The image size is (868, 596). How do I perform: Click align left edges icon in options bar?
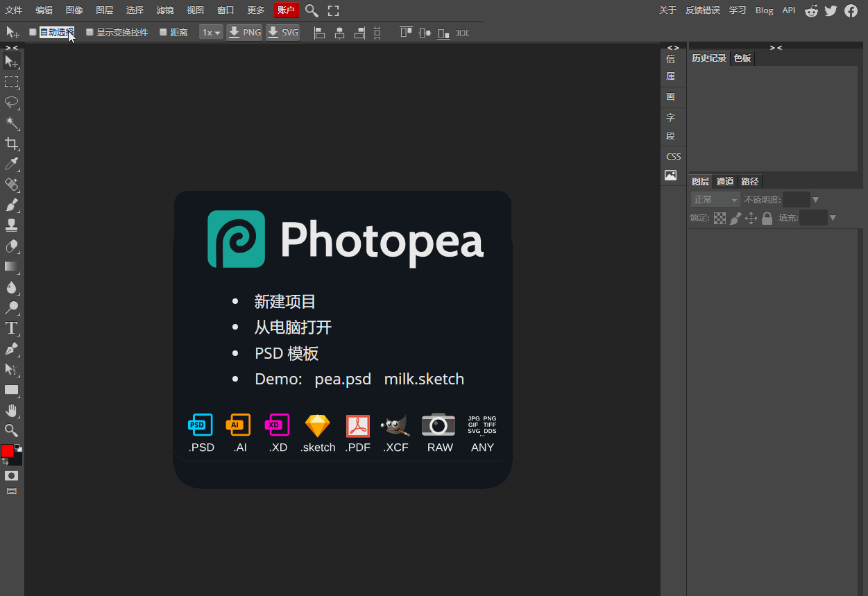tap(320, 33)
